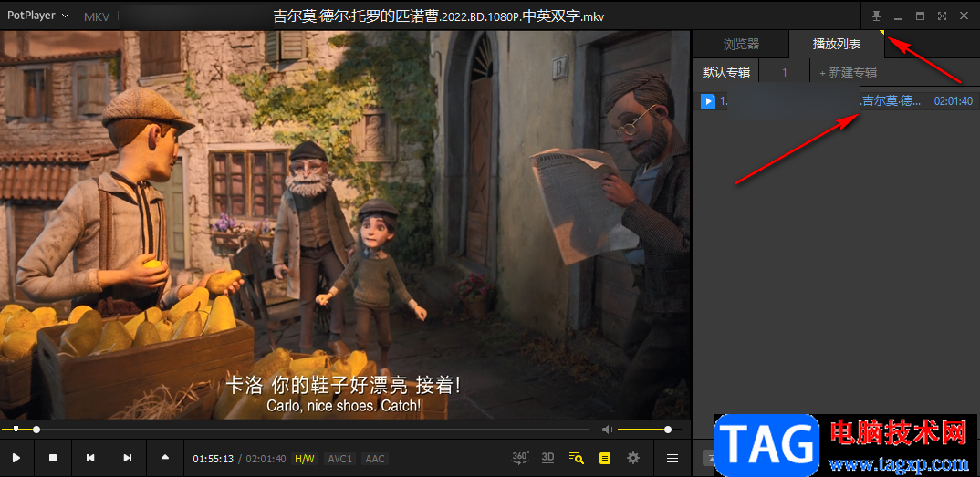Select the album tab labeled 1
Screen dimensions: 980x477
pos(785,72)
